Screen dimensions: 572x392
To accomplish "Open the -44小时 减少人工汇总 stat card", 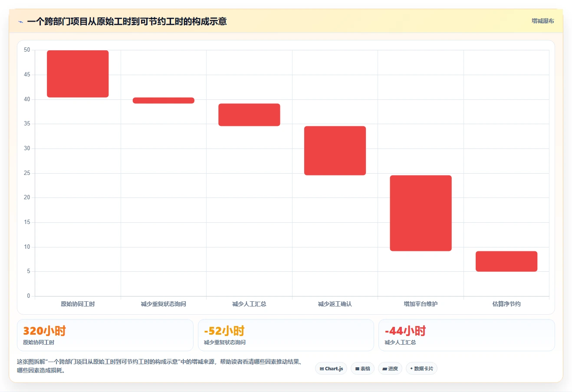I will pyautogui.click(x=467, y=335).
